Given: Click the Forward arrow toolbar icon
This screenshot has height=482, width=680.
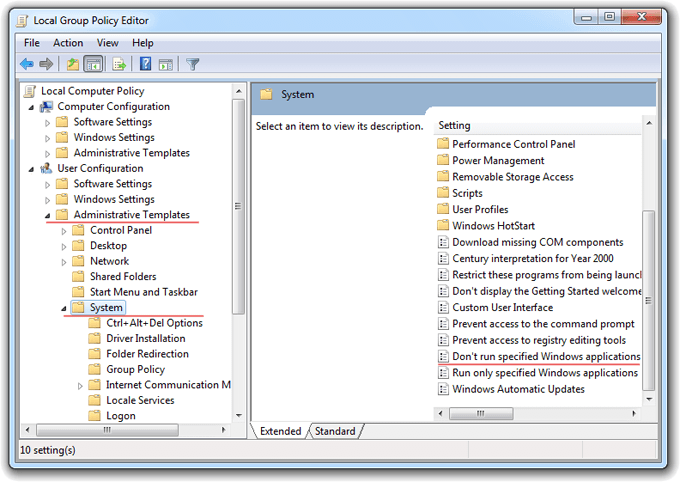Looking at the screenshot, I should tap(46, 64).
